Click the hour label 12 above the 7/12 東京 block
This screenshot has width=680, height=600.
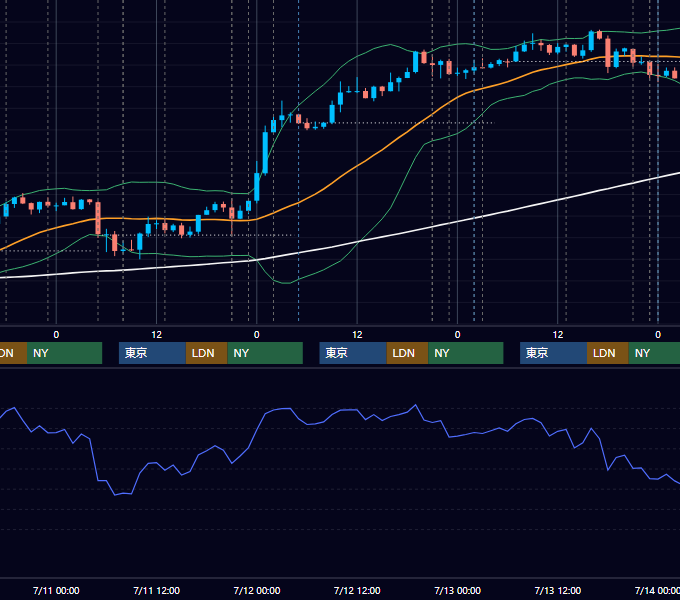pyautogui.click(x=357, y=335)
